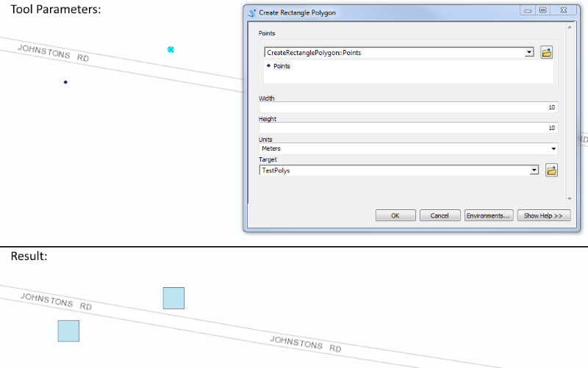Image resolution: width=588 pixels, height=368 pixels.
Task: Click the Height input field
Action: (x=408, y=128)
